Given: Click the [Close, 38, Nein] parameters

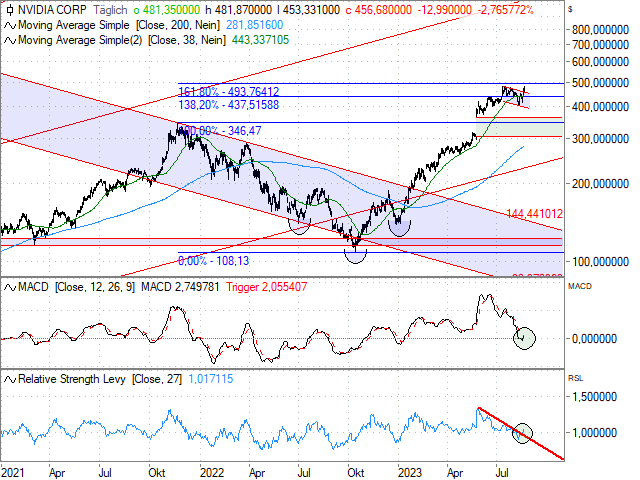Looking at the screenshot, I should 187,40.
